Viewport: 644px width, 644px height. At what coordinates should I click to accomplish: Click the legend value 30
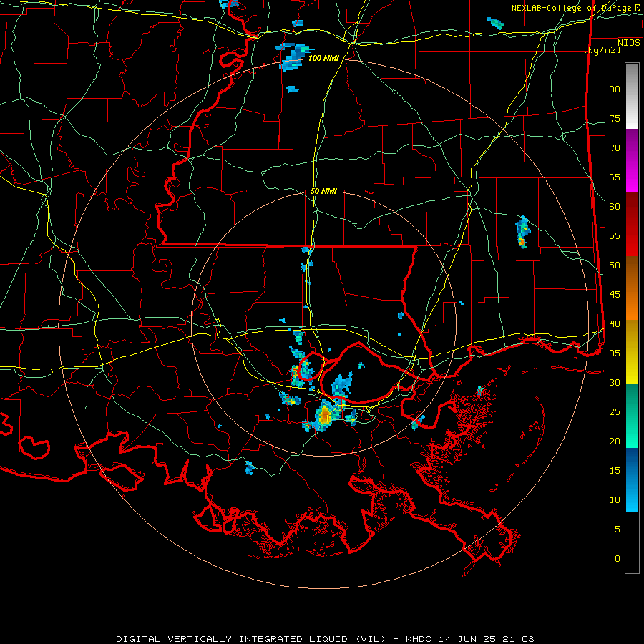615,383
